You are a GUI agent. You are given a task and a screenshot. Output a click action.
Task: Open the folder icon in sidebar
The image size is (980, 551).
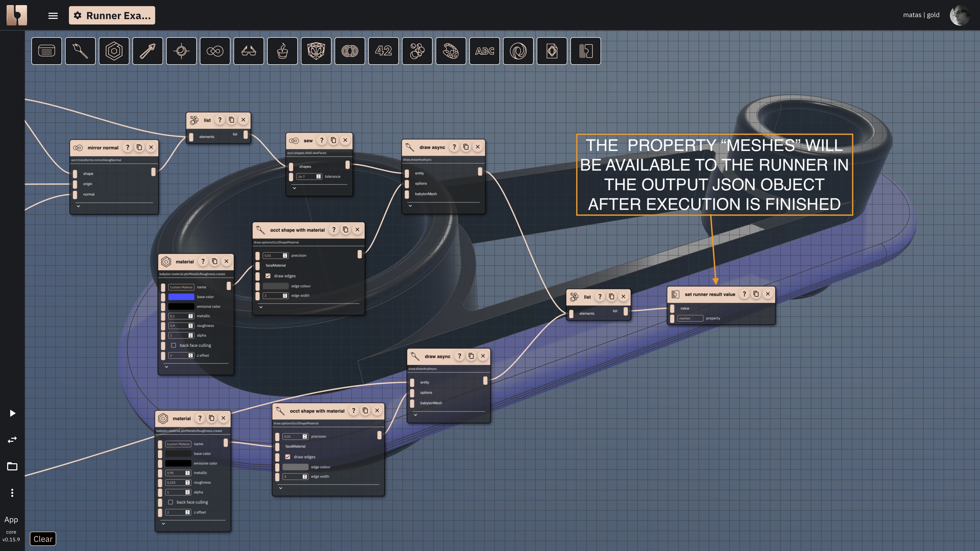(x=12, y=466)
